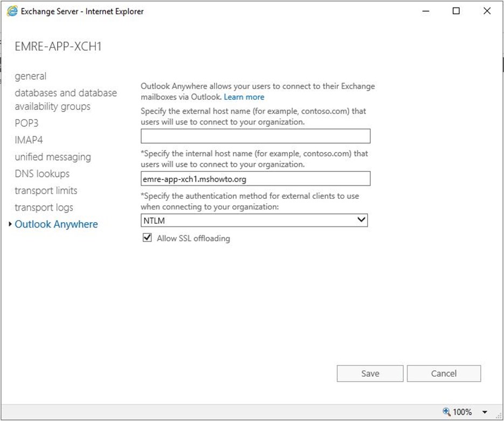Go to the POP3 section
Screen dimensions: 504x421
tap(26, 123)
